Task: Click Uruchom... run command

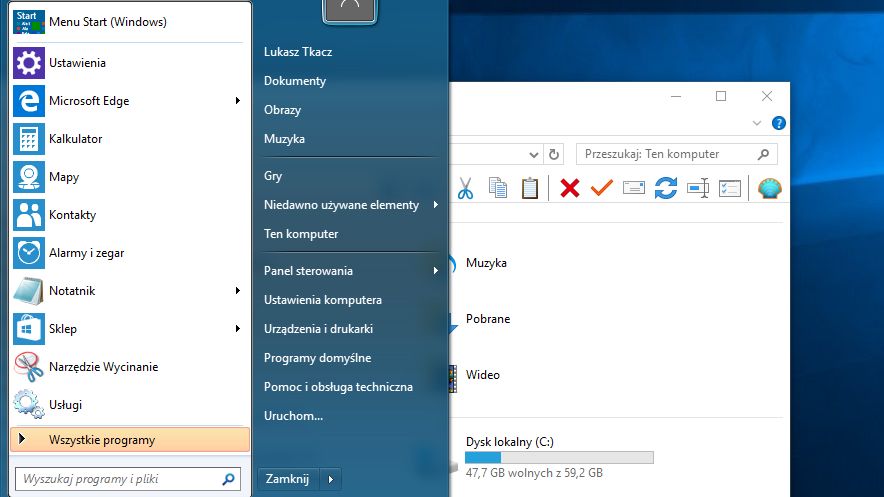Action: [293, 416]
